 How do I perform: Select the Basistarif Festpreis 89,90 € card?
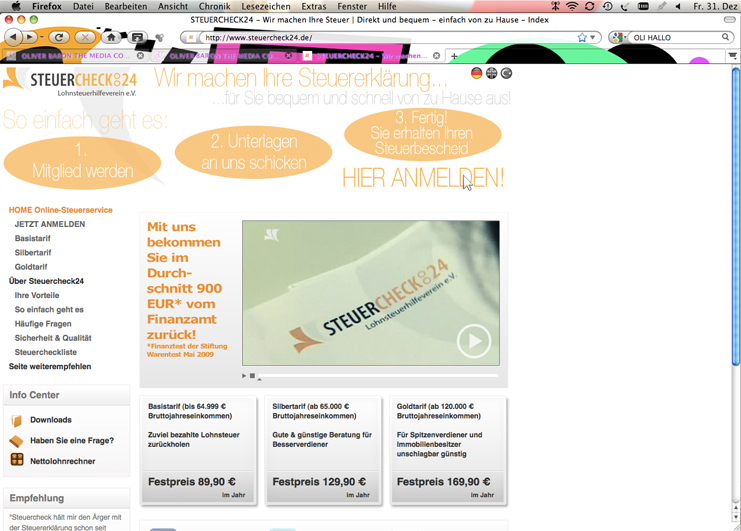click(x=198, y=451)
